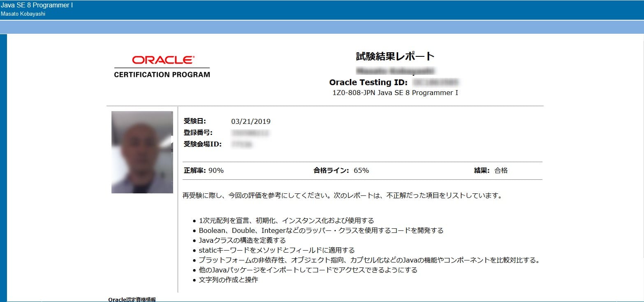Screen dimensions: 644x302
Task: Click the Javaクラスの構造を定義する item
Action: coord(242,240)
